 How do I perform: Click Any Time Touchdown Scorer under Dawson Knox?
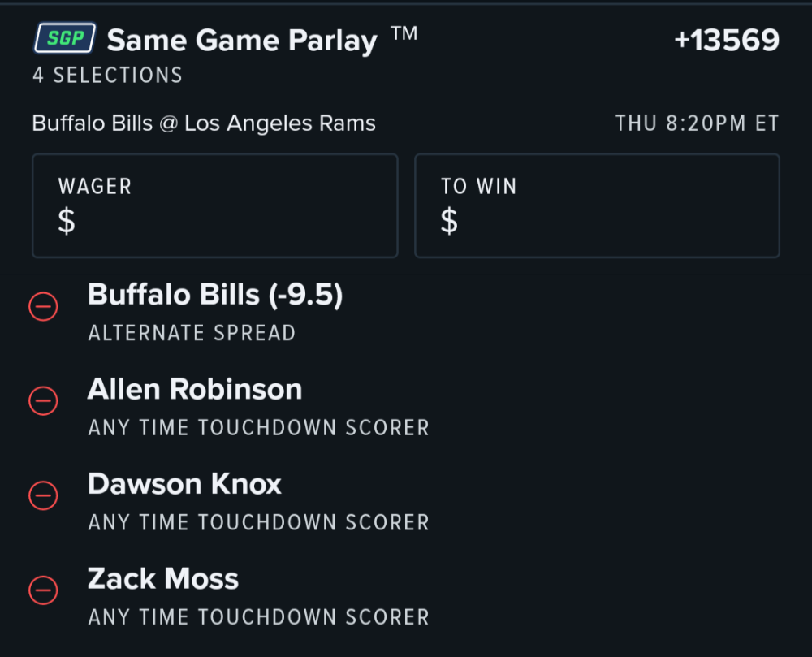pos(259,522)
